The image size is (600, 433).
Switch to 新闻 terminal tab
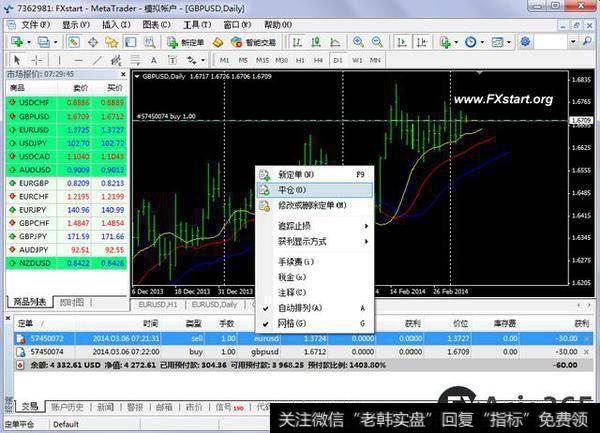[105, 407]
